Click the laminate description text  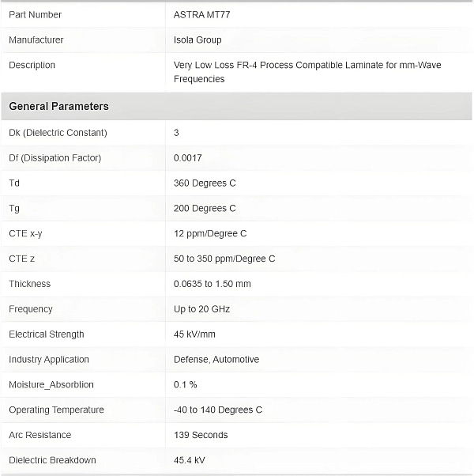[x=307, y=72]
